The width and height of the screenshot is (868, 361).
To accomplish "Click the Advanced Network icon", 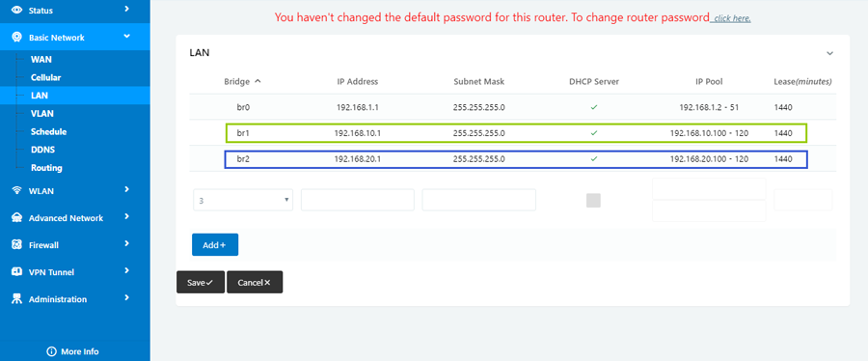I will (16, 217).
